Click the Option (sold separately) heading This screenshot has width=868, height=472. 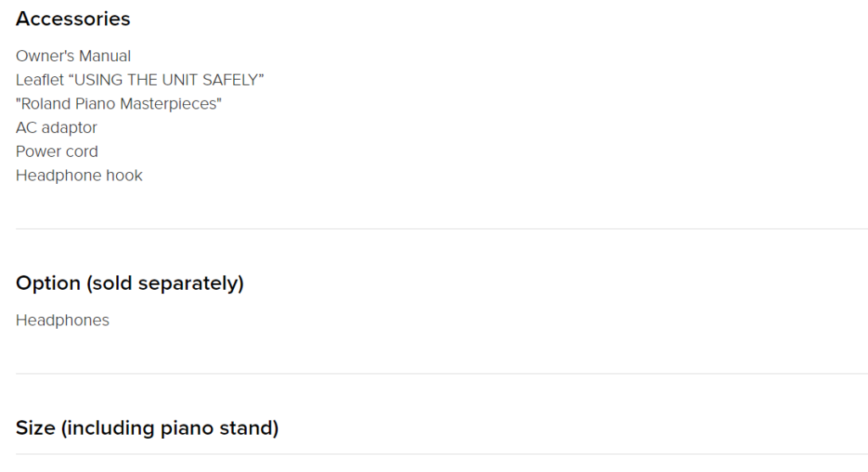point(130,283)
